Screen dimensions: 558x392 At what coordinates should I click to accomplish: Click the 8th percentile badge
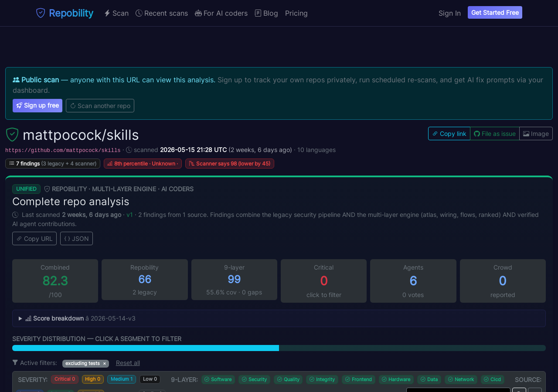pos(143,163)
